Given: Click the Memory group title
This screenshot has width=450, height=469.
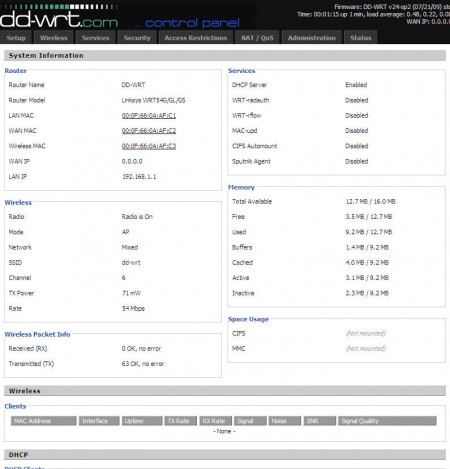Looking at the screenshot, I should pyautogui.click(x=241, y=187).
